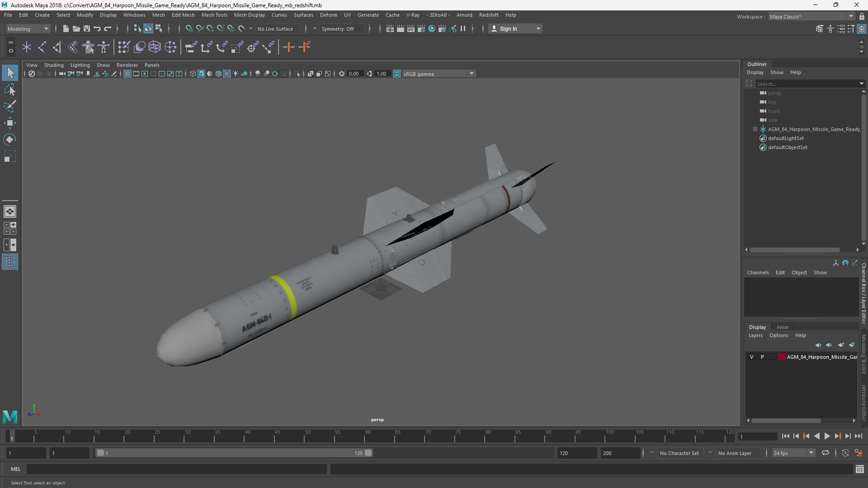Screen dimensions: 868x488
Task: Toggle Snap to curves
Action: click(x=199, y=28)
